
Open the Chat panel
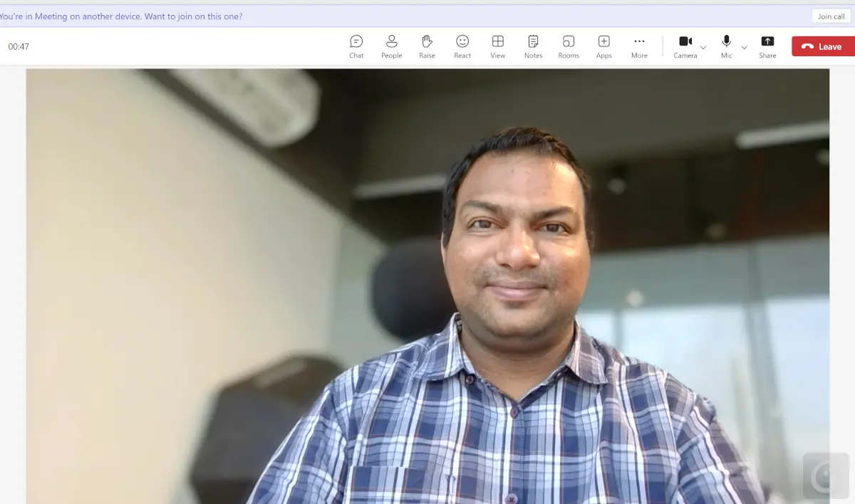pyautogui.click(x=356, y=46)
